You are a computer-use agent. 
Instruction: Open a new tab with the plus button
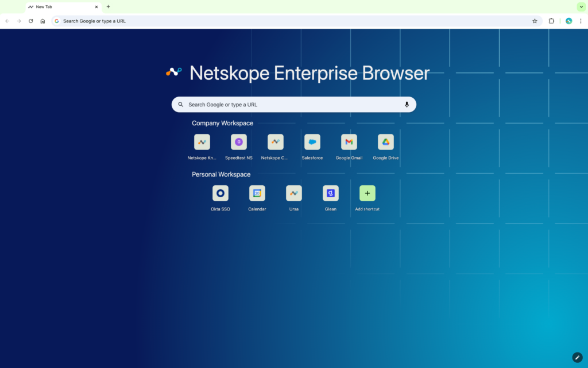click(108, 7)
